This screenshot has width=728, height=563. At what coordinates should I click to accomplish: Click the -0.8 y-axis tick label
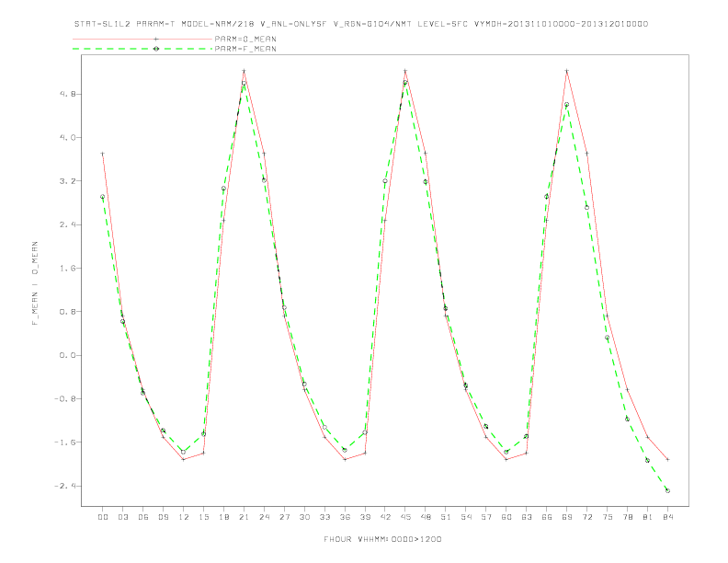click(65, 398)
